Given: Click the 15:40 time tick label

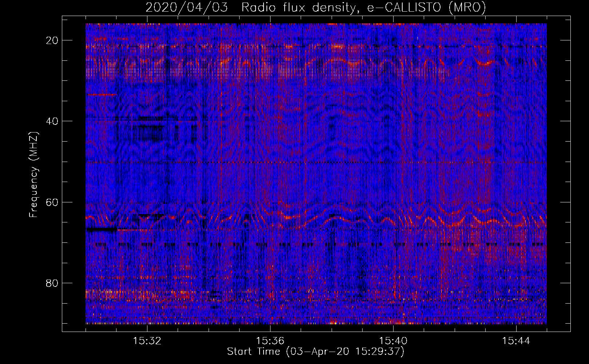Looking at the screenshot, I should (393, 341).
